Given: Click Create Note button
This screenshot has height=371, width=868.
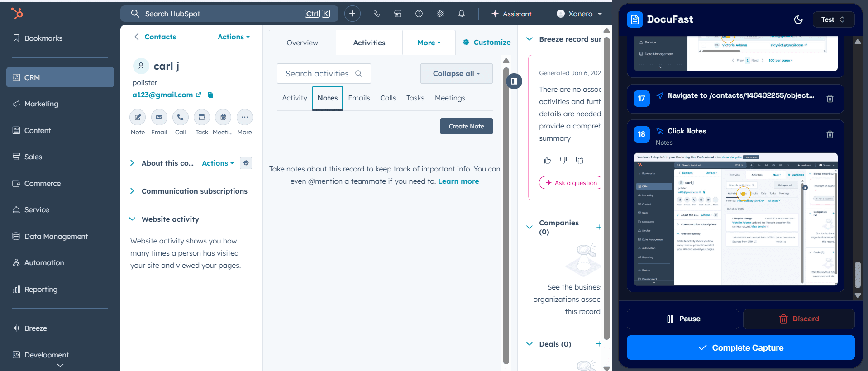Looking at the screenshot, I should point(466,126).
